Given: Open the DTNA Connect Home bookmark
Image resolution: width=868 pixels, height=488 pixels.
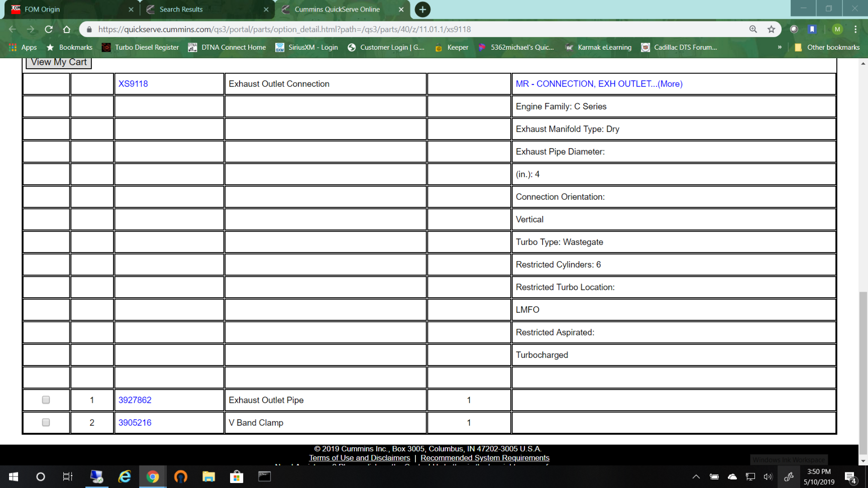Looking at the screenshot, I should (227, 47).
